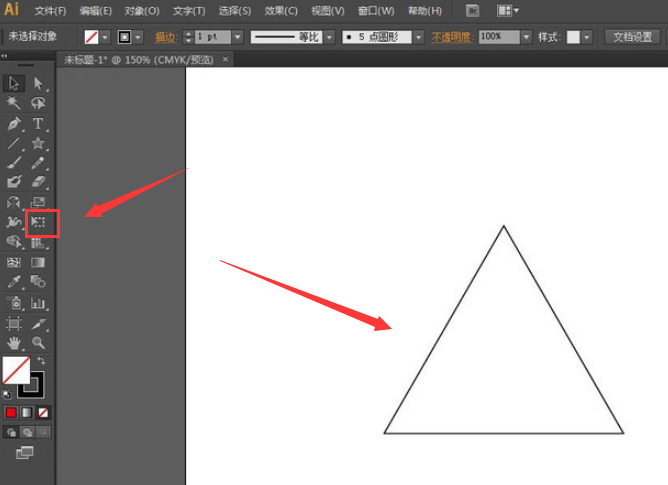Enable Draw Normal mode
The height and width of the screenshot is (485, 668).
[12, 433]
